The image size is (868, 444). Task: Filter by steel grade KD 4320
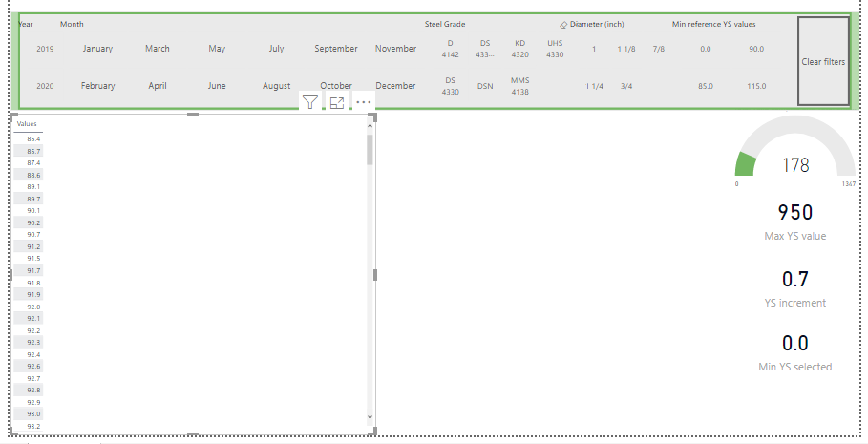pos(519,49)
